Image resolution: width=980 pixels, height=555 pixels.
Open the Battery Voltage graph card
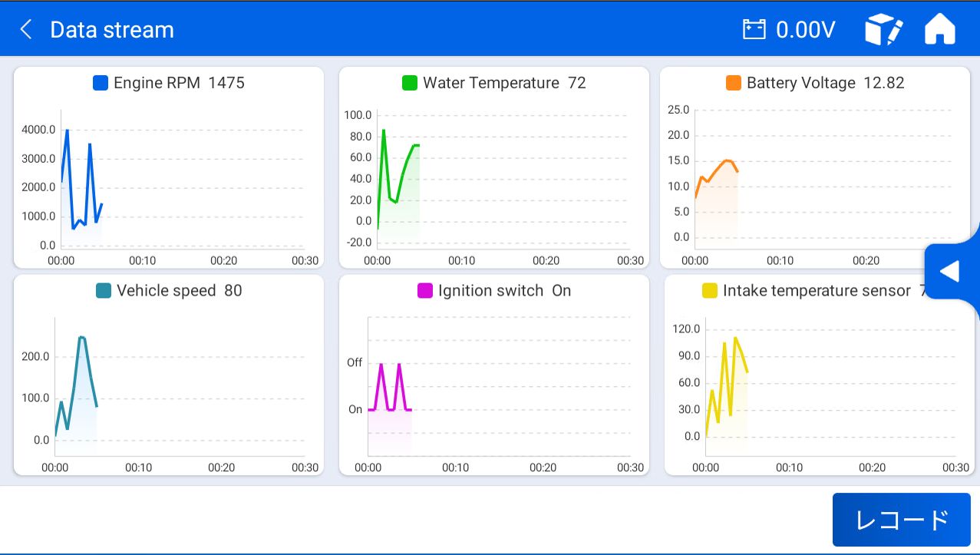coord(815,167)
